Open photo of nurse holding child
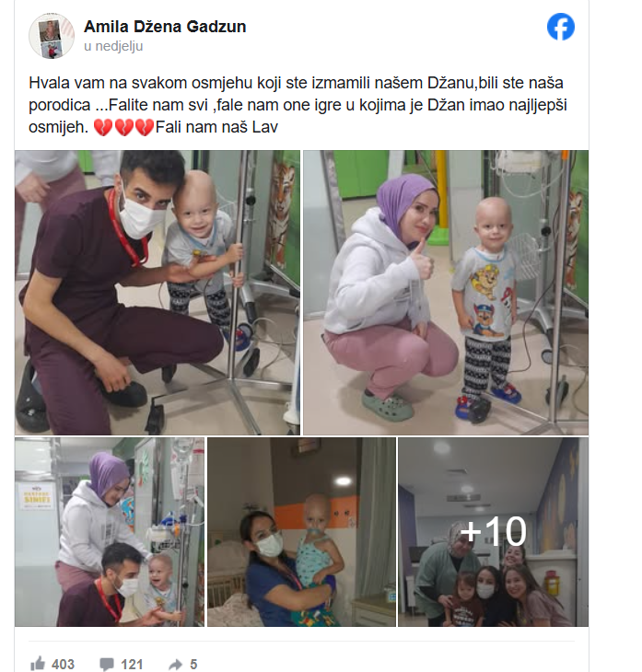This screenshot has width=642, height=672. click(301, 532)
